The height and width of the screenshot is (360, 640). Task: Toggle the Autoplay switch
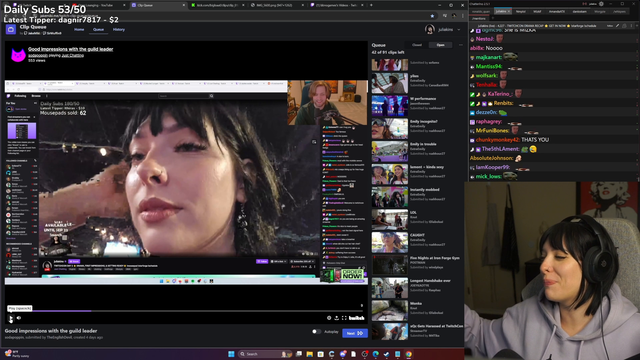tap(316, 332)
